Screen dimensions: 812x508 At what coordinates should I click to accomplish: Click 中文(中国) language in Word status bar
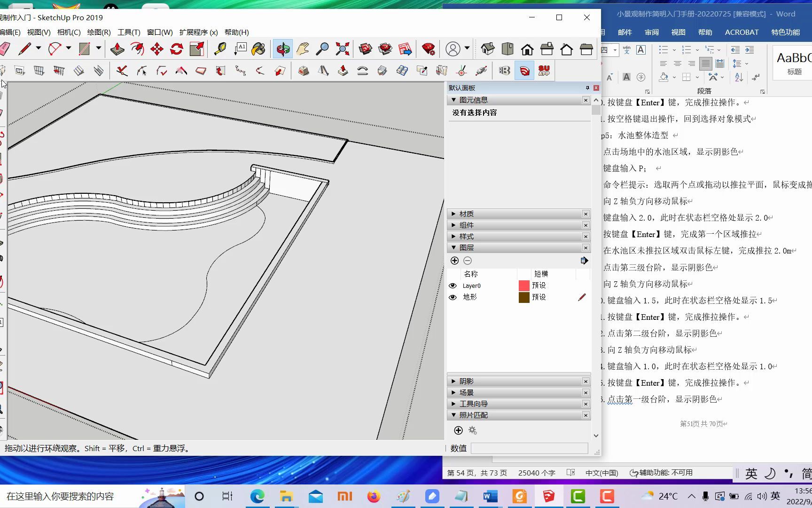point(602,473)
